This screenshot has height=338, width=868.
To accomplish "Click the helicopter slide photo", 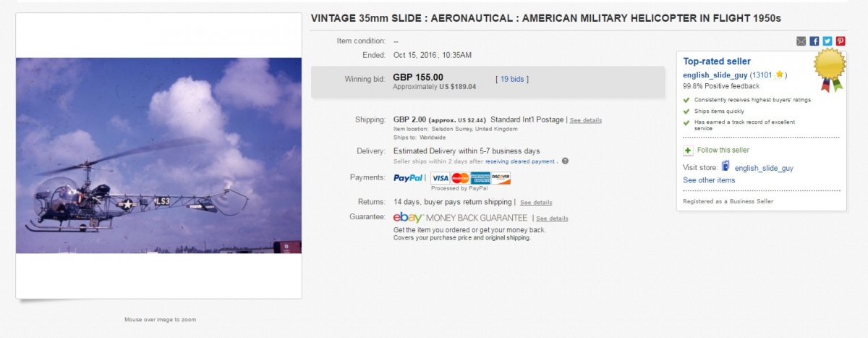I will [158, 156].
